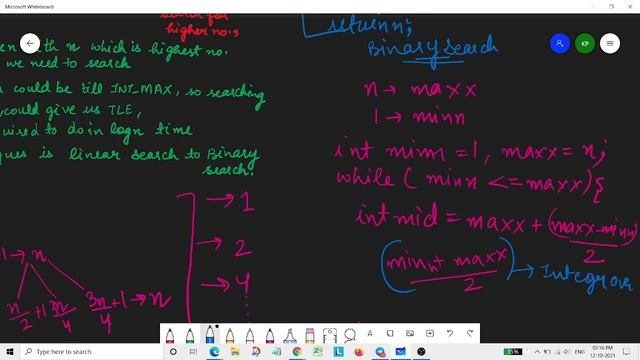Open Google Chrome from the taskbar
The width and height of the screenshot is (640, 360).
pyautogui.click(x=297, y=351)
